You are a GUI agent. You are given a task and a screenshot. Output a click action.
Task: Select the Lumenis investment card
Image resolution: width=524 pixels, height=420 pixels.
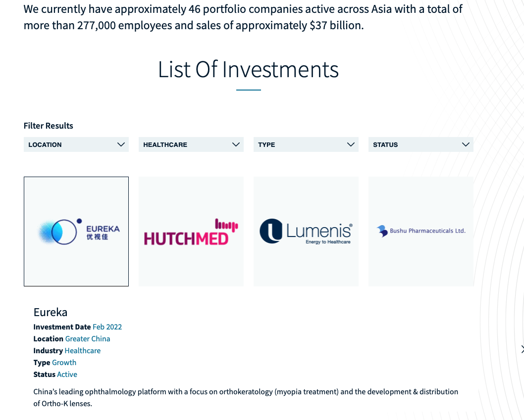306,232
